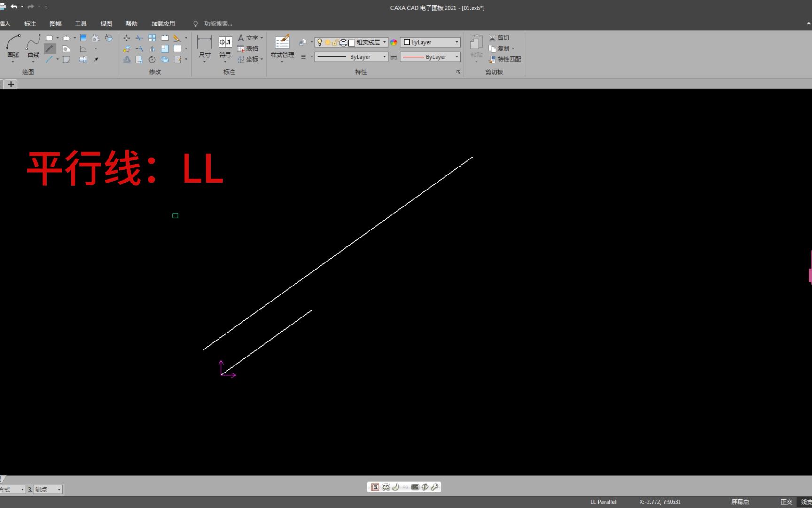
Task: Open the 尺寸 dimension tool
Action: [204, 47]
